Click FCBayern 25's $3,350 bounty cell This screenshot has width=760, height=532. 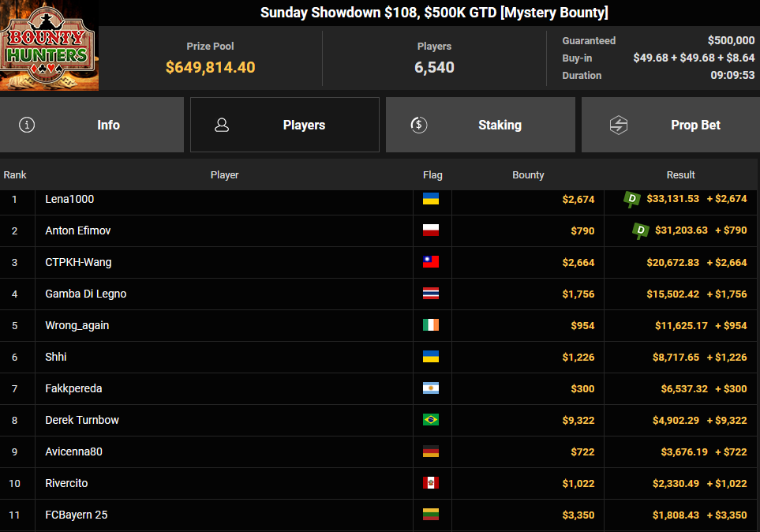[528, 515]
